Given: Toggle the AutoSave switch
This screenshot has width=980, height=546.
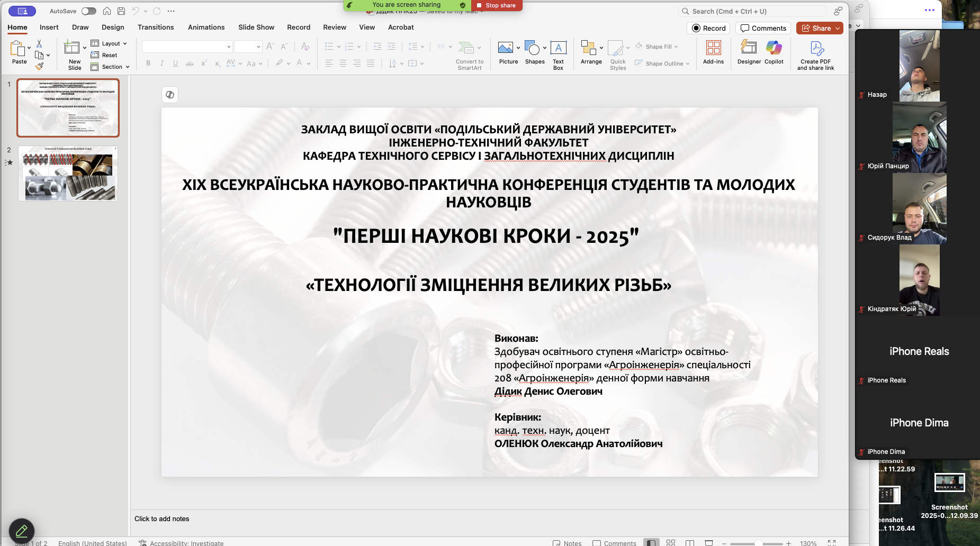Looking at the screenshot, I should click(88, 11).
